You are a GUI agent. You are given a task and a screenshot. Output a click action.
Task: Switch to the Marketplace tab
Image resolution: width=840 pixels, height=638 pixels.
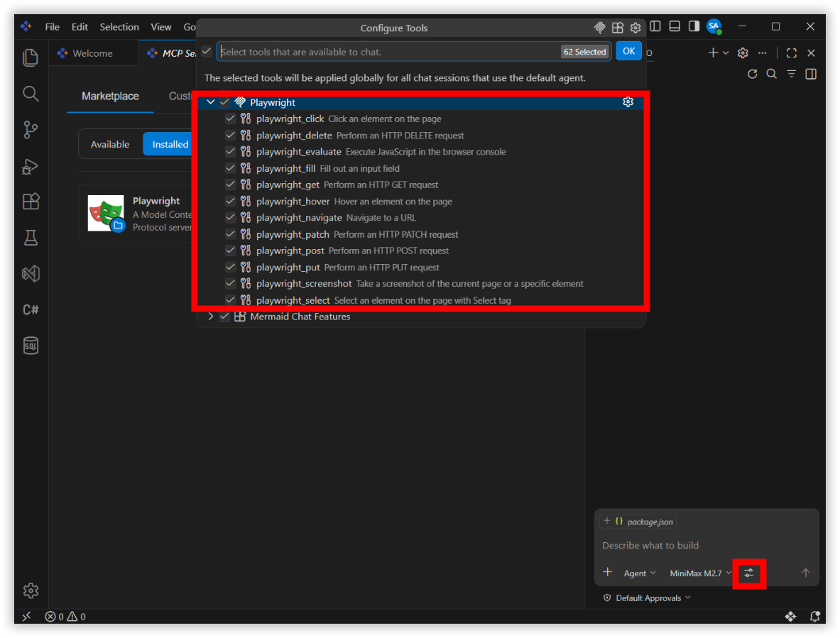(110, 97)
